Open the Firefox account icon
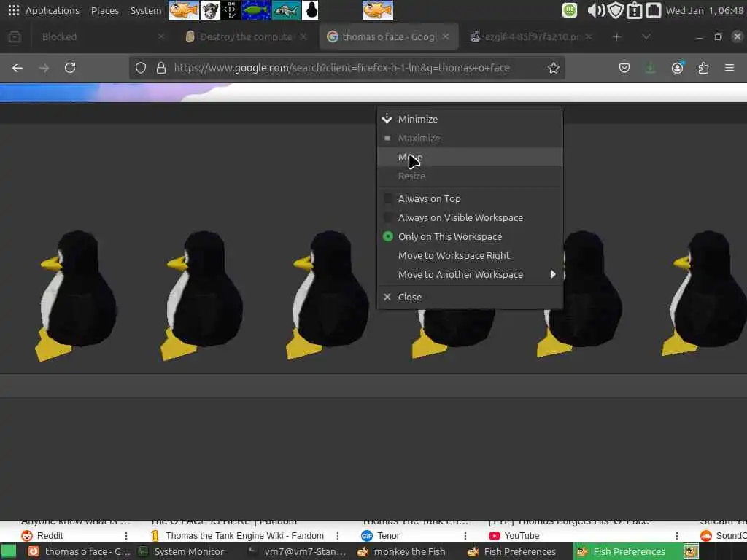Image resolution: width=747 pixels, height=560 pixels. tap(677, 68)
